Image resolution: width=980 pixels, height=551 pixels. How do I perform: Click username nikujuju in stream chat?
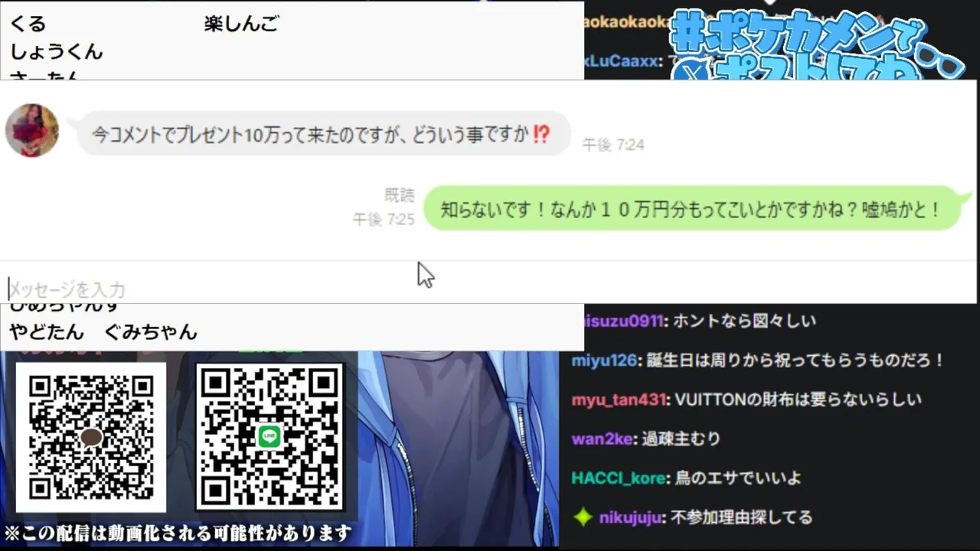[630, 518]
